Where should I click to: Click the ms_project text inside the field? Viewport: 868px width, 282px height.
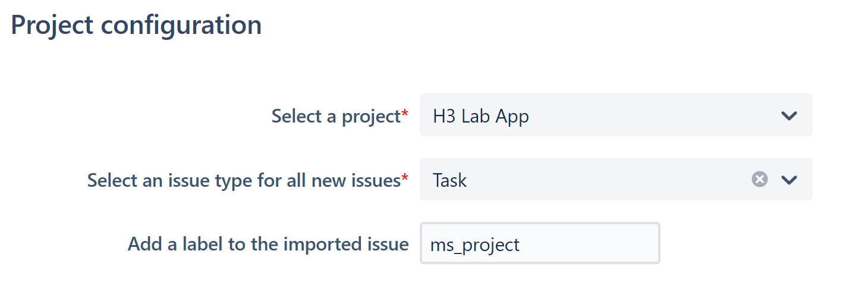coord(475,245)
